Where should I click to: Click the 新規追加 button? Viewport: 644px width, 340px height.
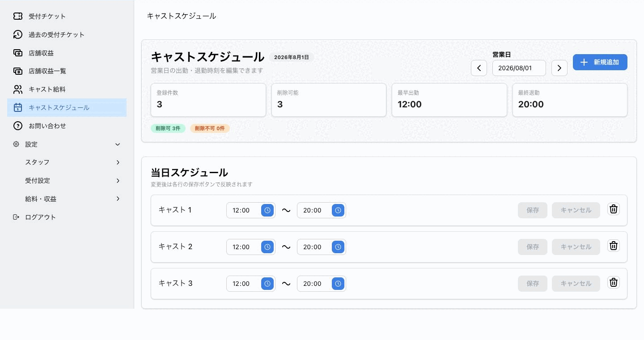point(600,62)
